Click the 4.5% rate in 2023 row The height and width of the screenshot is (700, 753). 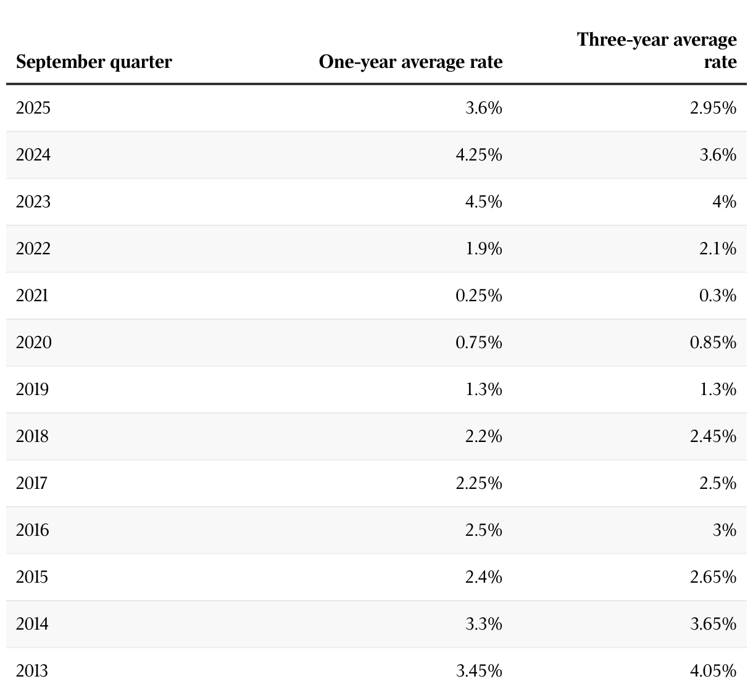[484, 202]
